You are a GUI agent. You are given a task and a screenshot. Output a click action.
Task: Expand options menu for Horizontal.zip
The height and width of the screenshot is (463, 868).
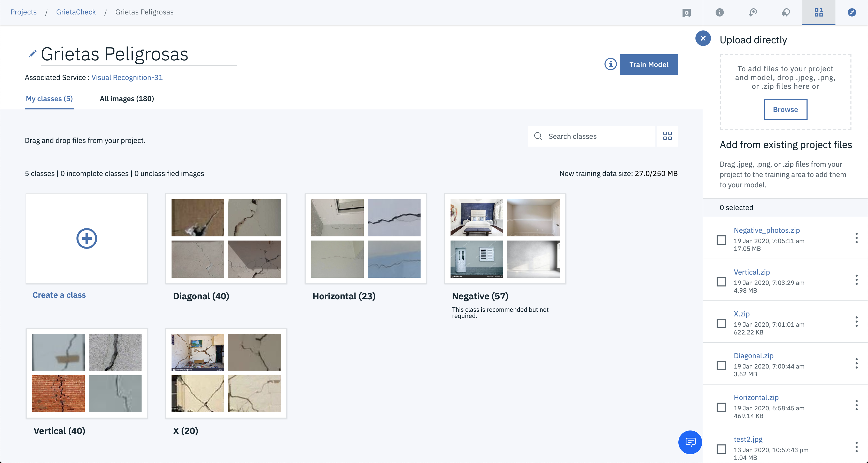tap(856, 405)
